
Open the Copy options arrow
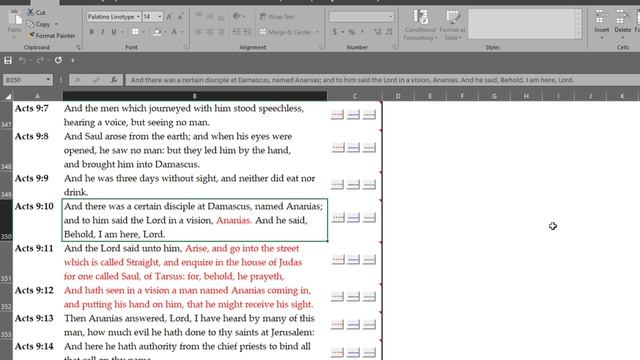pyautogui.click(x=56, y=24)
